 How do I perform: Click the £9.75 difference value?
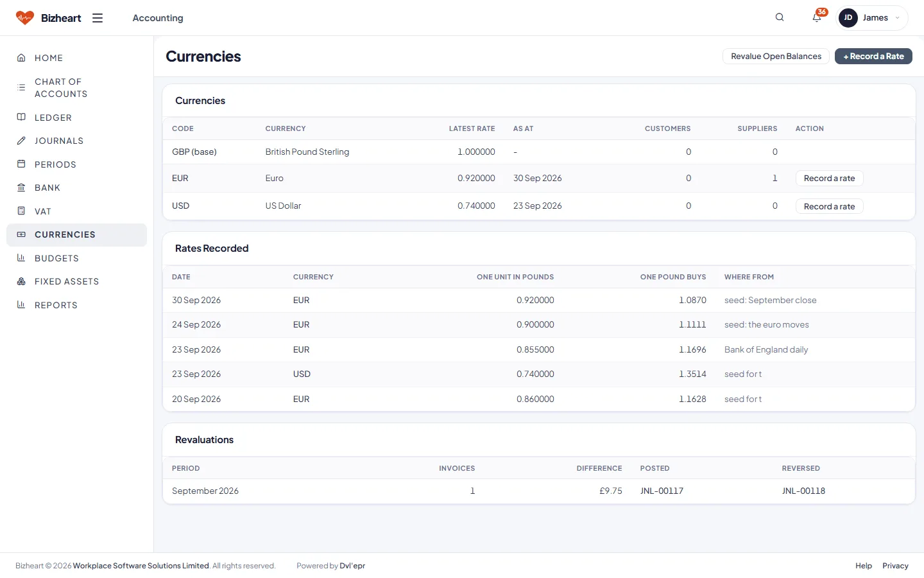click(x=611, y=491)
